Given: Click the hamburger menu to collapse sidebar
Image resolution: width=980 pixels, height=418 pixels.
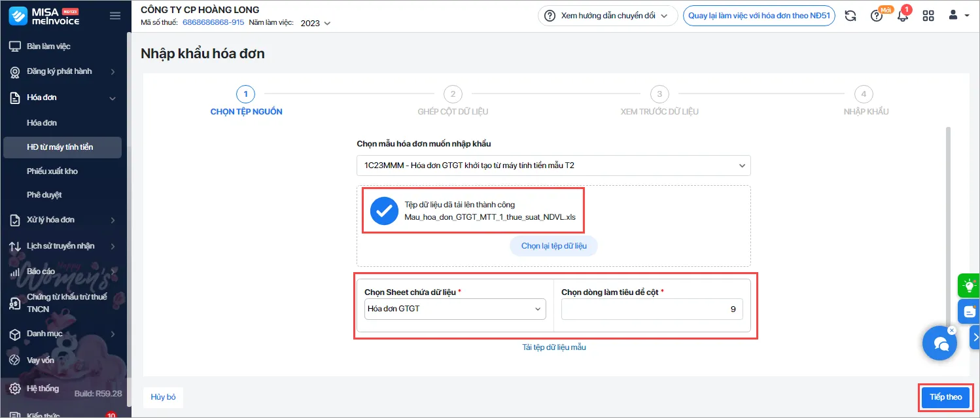Looking at the screenshot, I should pos(115,16).
